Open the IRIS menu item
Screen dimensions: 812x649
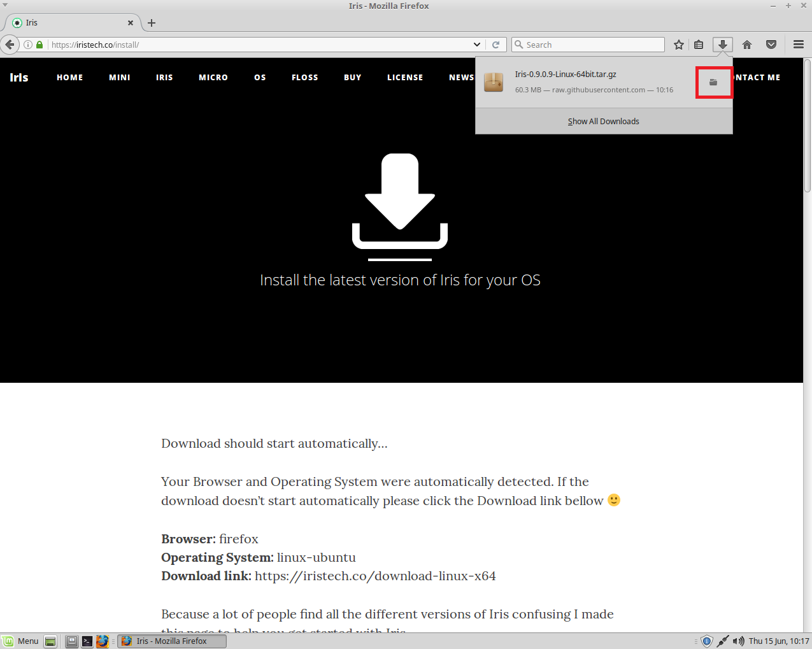pos(164,77)
